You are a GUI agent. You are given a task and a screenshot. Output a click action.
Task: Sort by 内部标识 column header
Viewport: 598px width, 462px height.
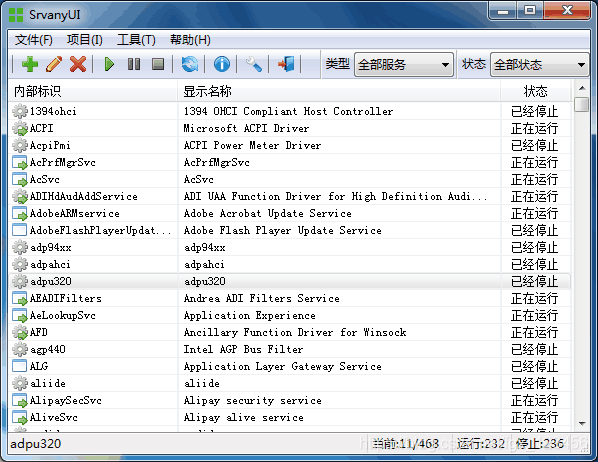[93, 91]
